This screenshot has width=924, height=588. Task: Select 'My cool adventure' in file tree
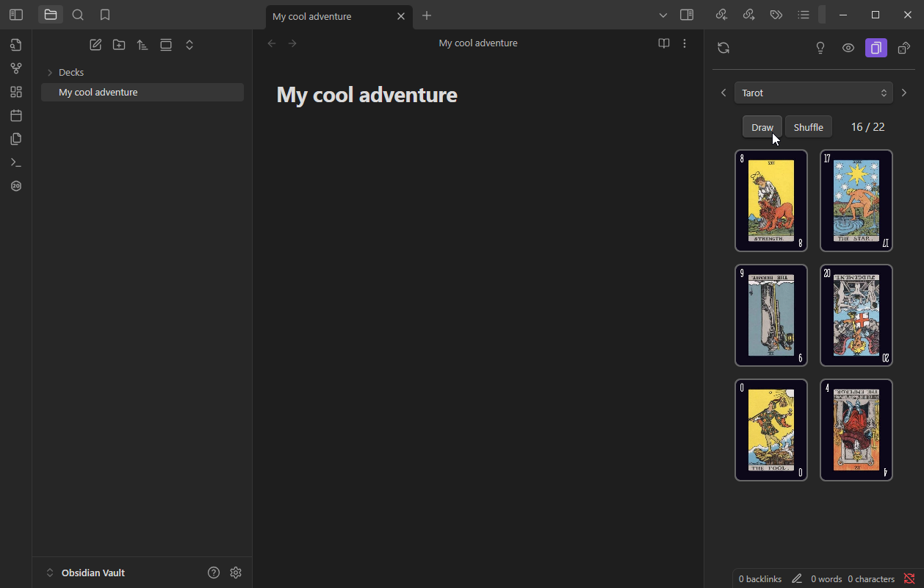pos(142,92)
